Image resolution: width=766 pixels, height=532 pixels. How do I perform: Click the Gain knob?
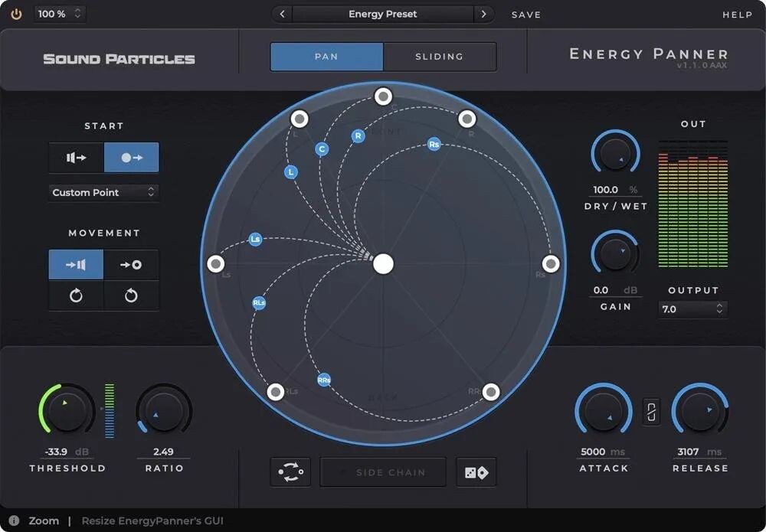point(616,253)
